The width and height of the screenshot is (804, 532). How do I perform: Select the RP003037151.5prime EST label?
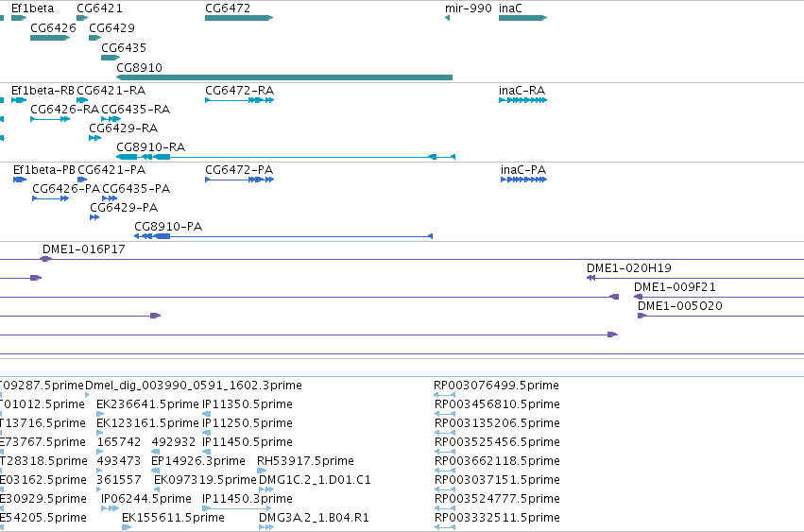[x=497, y=480]
